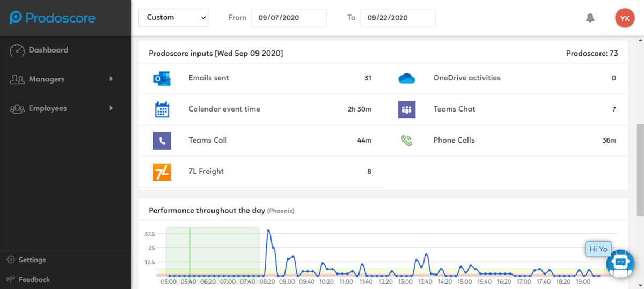Click the Feedback speech icon
Screen dimensions: 644x289
(x=11, y=279)
